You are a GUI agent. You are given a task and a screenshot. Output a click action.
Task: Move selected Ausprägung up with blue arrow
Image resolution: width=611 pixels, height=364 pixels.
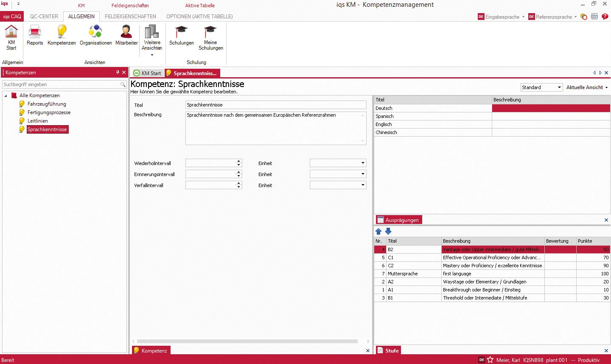coord(378,231)
